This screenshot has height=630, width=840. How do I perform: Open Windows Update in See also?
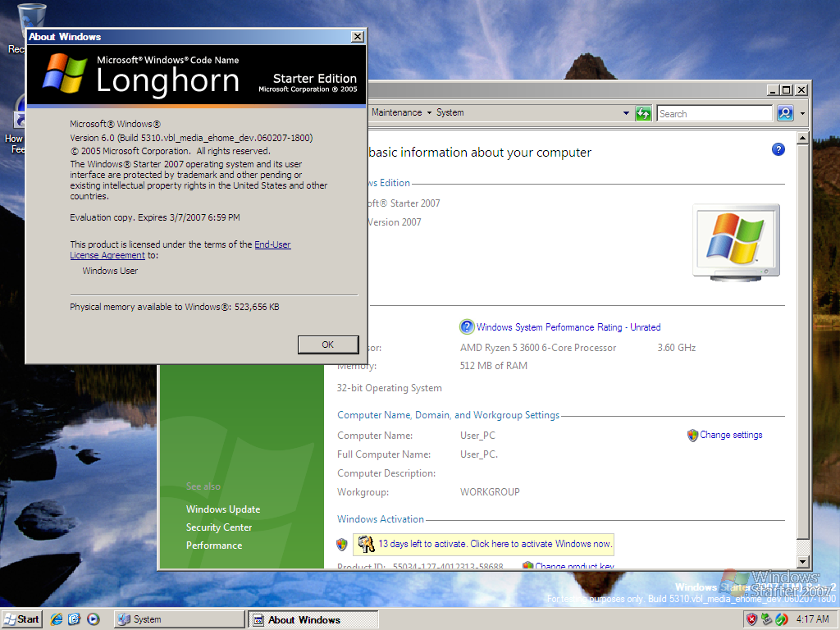tap(223, 509)
